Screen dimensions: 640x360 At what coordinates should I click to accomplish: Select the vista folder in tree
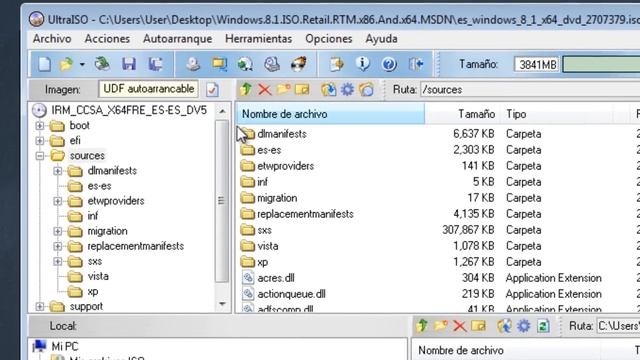98,277
